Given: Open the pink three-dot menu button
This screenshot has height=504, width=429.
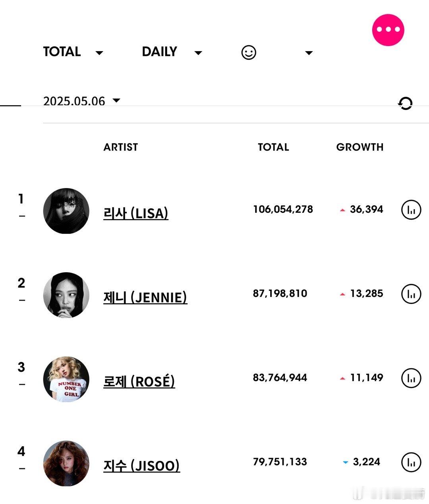Looking at the screenshot, I should [x=388, y=30].
